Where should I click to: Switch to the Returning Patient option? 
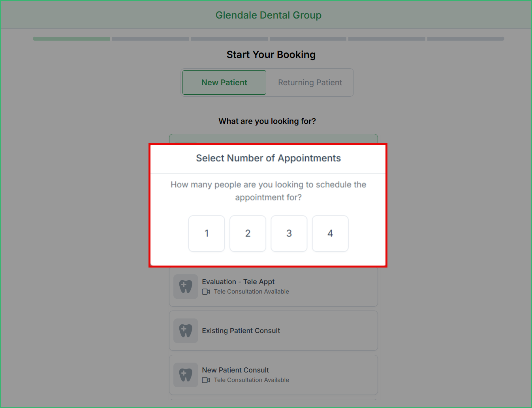pyautogui.click(x=310, y=82)
